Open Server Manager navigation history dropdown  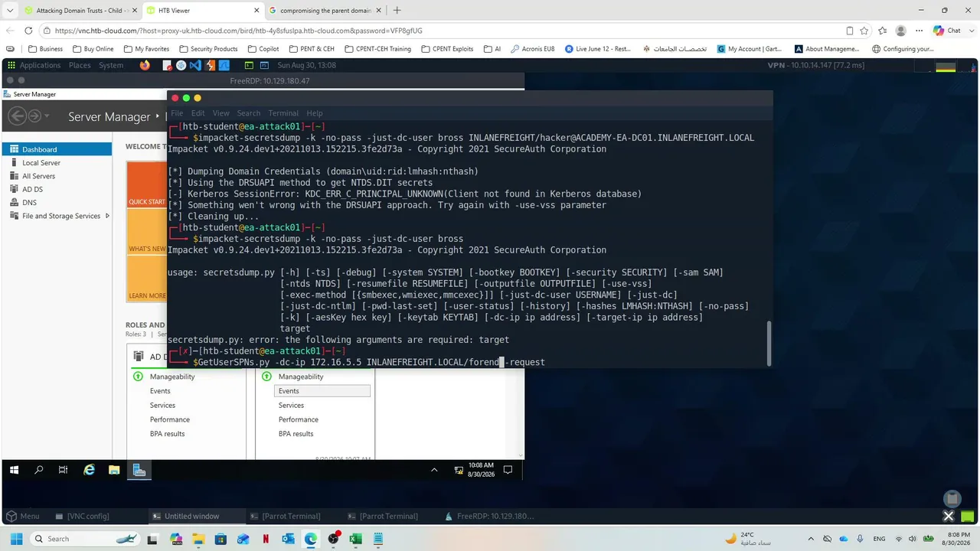(47, 116)
